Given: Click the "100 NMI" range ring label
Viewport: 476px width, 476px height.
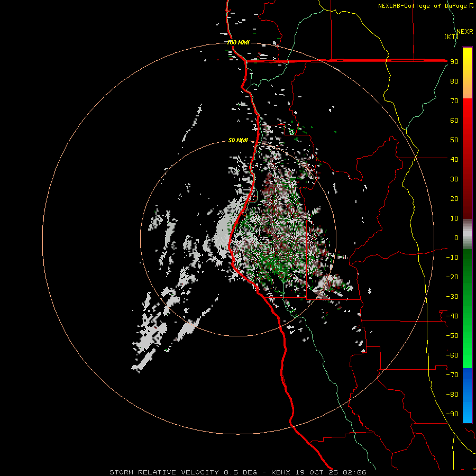Looking at the screenshot, I should [x=239, y=42].
